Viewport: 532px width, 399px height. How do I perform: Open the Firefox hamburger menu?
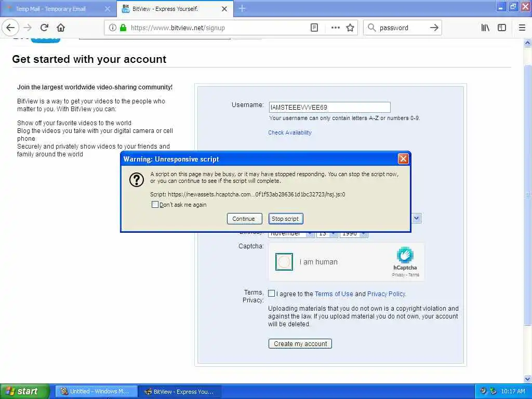click(x=522, y=28)
